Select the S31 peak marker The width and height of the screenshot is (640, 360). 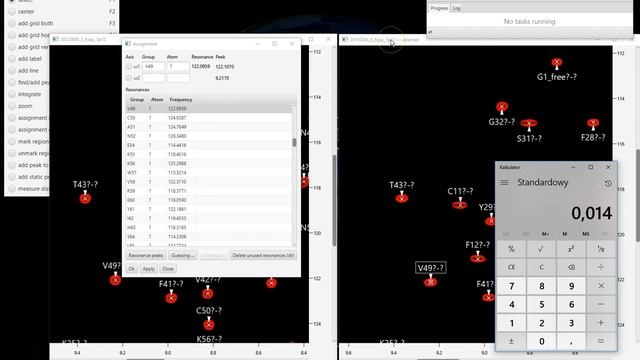529,123
